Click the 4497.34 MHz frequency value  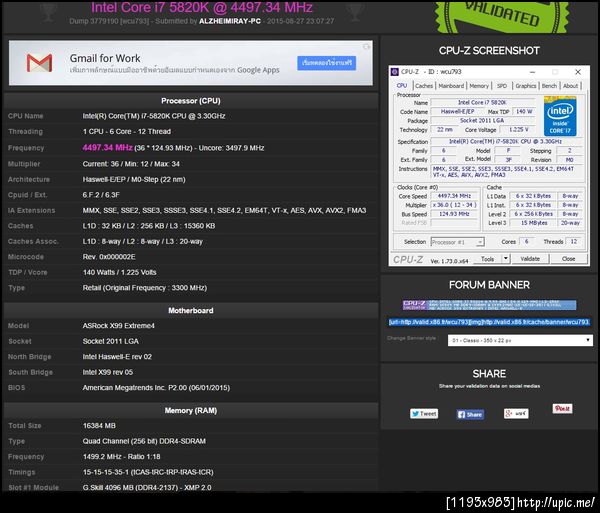point(108,148)
